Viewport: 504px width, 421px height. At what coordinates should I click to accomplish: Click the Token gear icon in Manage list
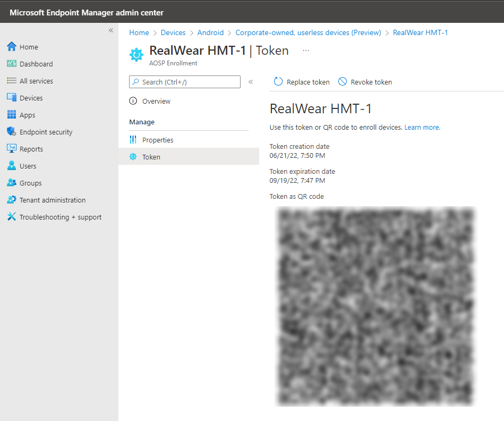133,157
